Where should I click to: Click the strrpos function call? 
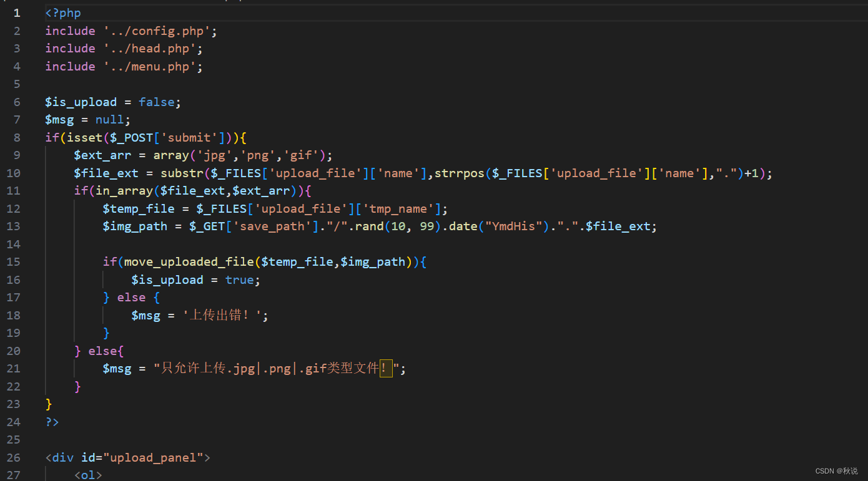coord(459,173)
